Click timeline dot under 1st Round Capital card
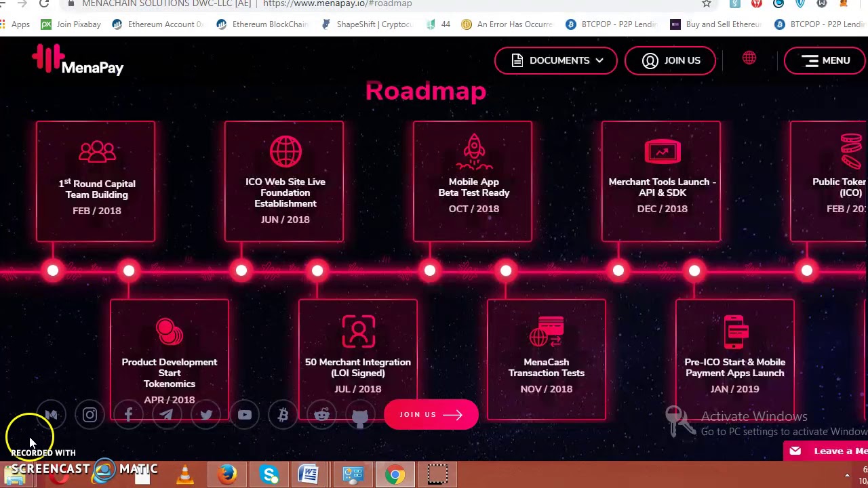 pos(53,271)
